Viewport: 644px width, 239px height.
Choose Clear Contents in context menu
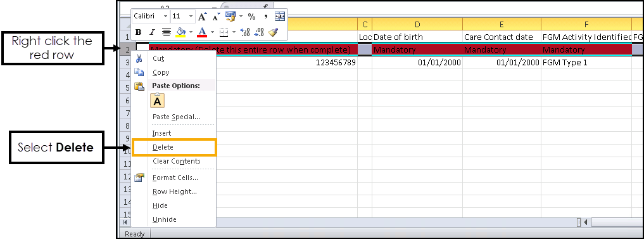tap(177, 161)
